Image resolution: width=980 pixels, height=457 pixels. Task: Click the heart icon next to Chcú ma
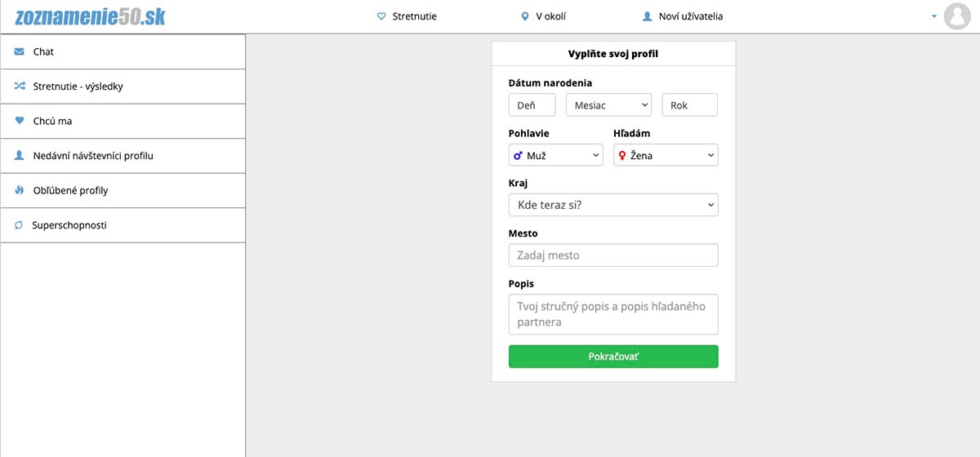pos(19,121)
